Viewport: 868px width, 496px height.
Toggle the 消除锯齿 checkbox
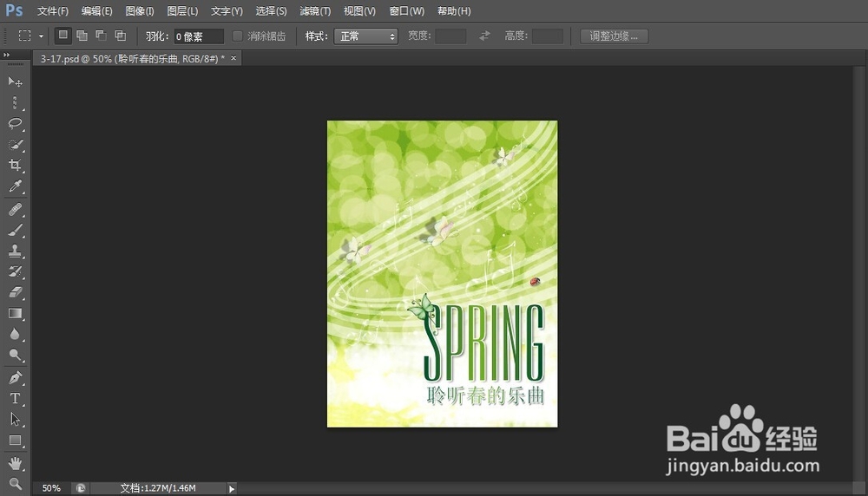click(x=238, y=36)
